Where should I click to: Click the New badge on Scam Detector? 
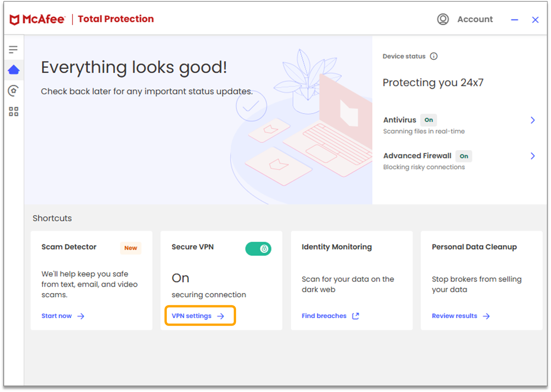[131, 248]
